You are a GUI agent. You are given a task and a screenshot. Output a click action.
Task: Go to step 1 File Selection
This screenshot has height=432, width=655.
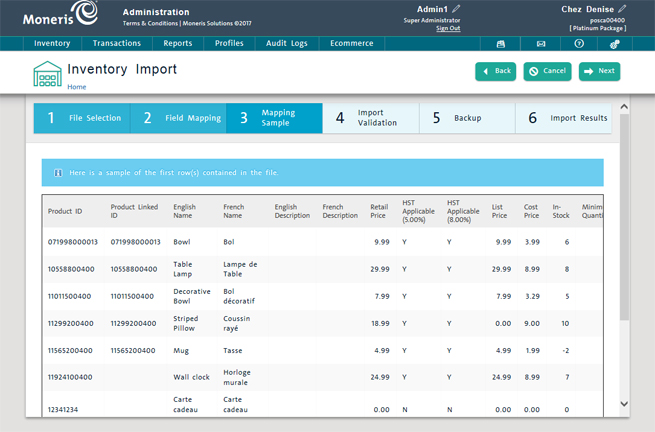[82, 118]
